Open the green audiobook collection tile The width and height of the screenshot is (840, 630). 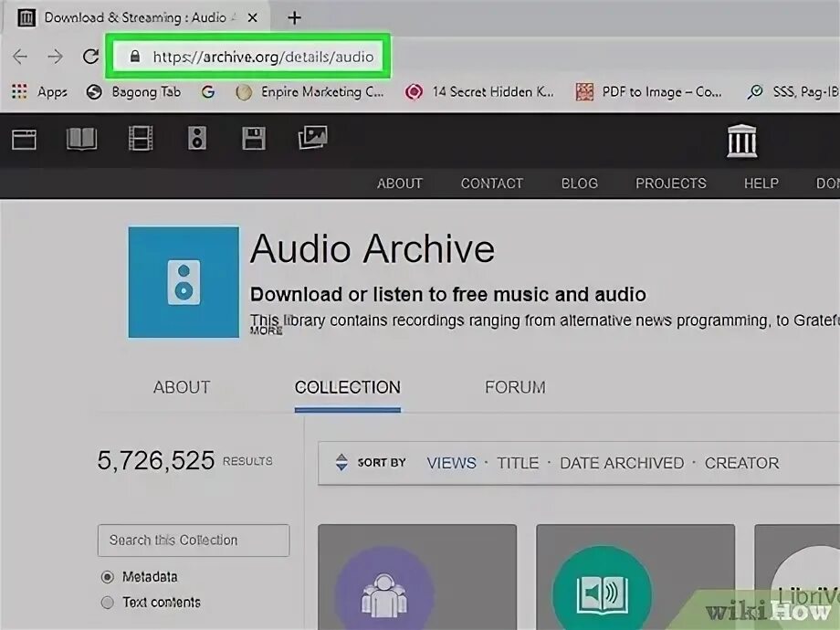(635, 577)
